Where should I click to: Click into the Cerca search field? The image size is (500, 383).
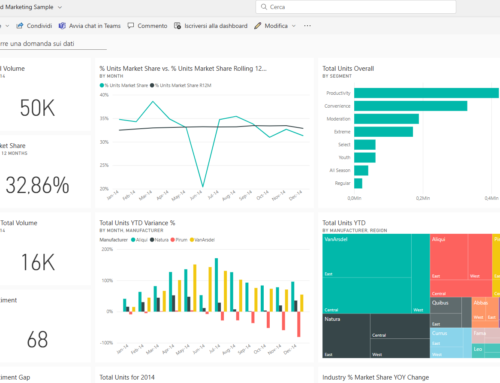tap(356, 7)
